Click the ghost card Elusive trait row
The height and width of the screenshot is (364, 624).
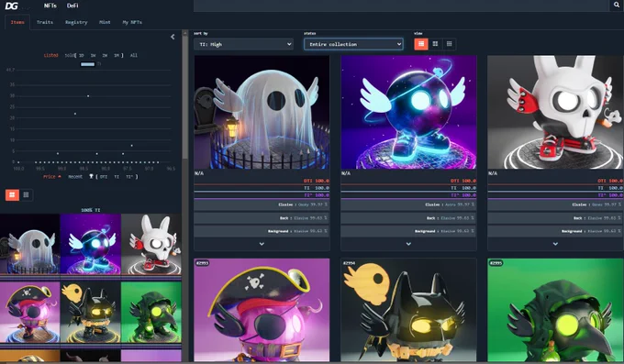(x=262, y=204)
